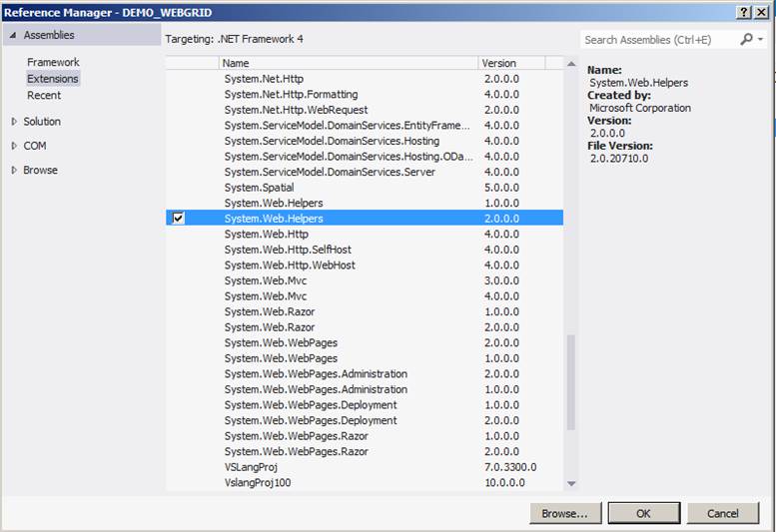This screenshot has width=776, height=532.
Task: Select System.ServiceModel.DomainServices.Hosting row
Action: pos(365,141)
